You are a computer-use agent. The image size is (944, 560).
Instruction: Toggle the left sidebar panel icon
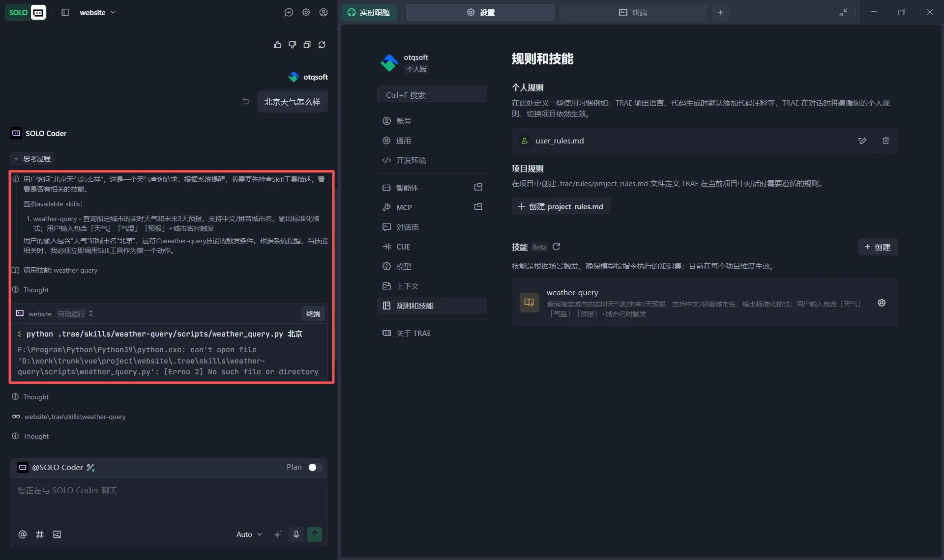[x=65, y=12]
